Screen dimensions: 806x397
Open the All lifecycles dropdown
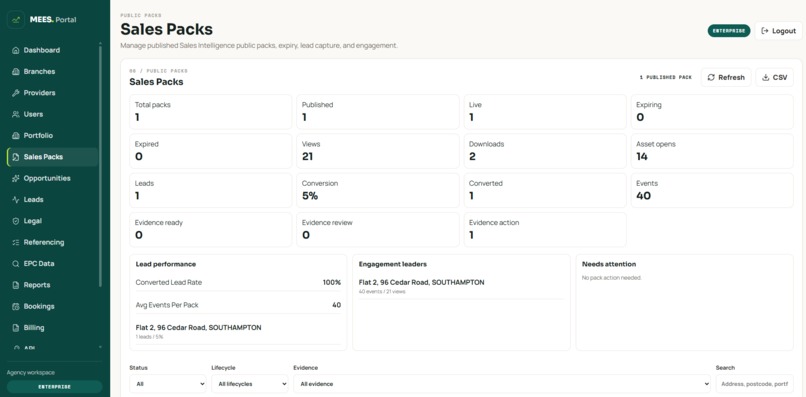[x=250, y=384]
